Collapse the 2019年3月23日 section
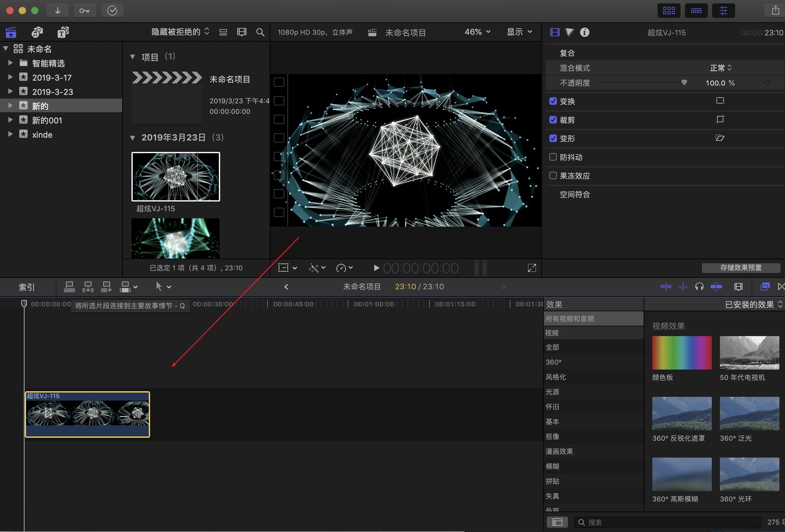This screenshot has width=785, height=532. [x=132, y=137]
